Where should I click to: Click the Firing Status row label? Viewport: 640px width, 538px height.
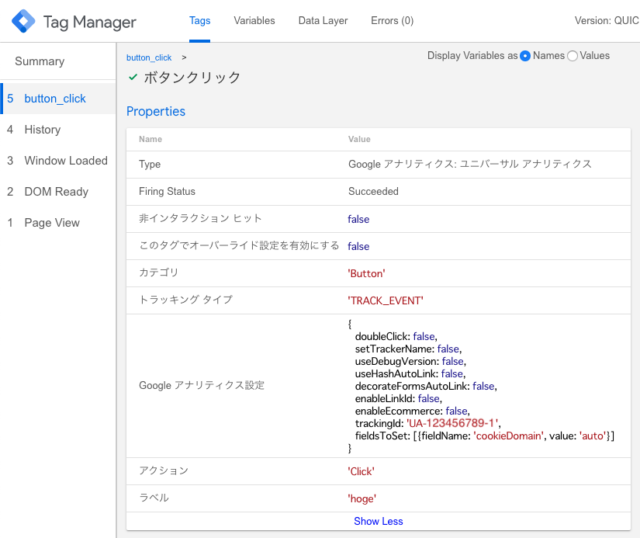tap(167, 191)
